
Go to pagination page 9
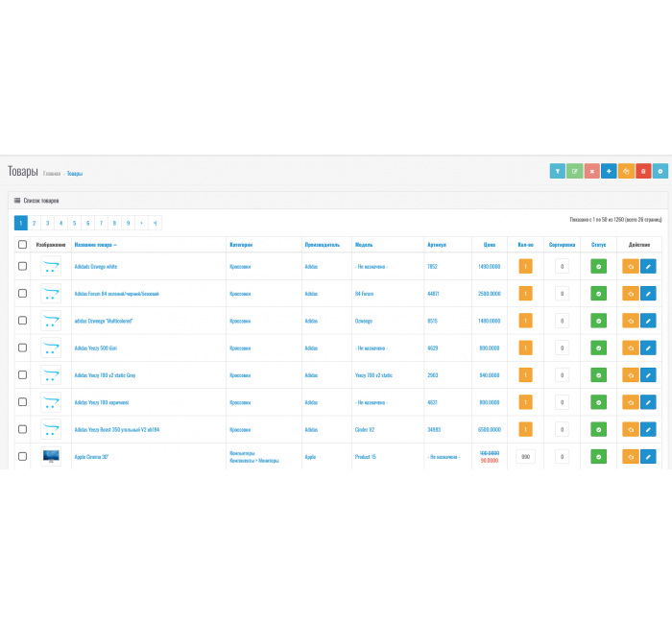pos(128,223)
